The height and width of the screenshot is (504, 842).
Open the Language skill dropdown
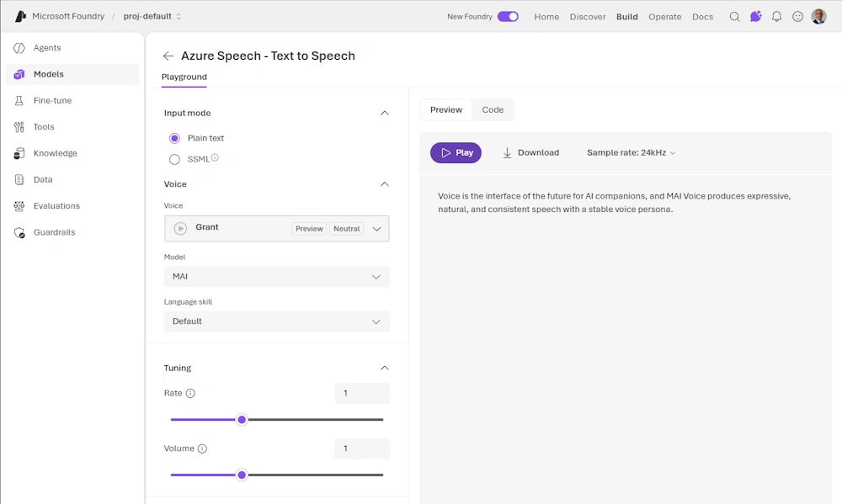[276, 321]
